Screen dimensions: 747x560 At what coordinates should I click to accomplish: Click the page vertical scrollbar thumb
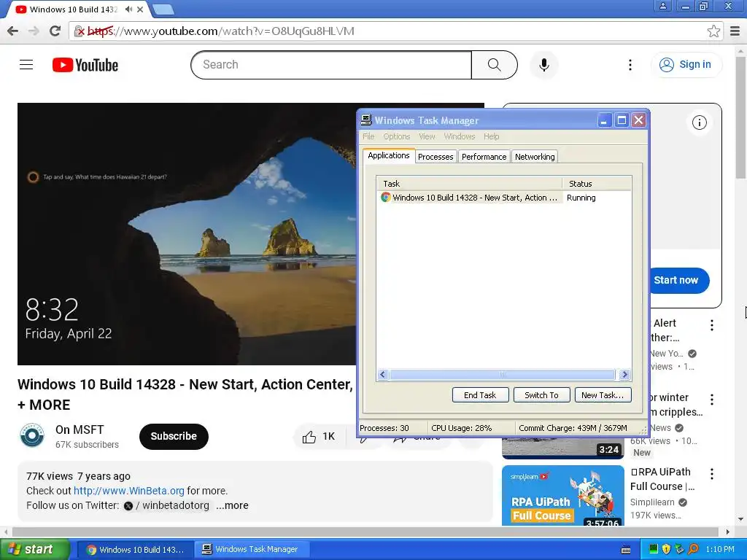(741, 117)
